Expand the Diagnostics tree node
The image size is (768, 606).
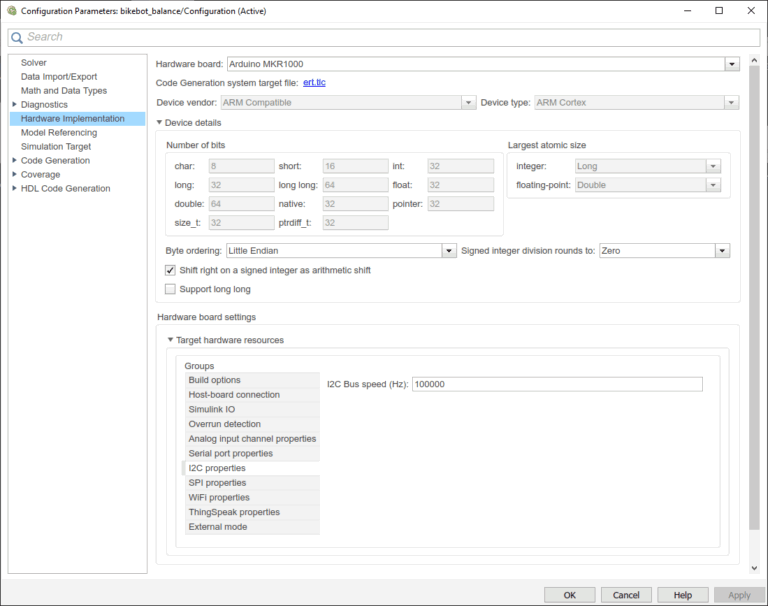(14, 104)
